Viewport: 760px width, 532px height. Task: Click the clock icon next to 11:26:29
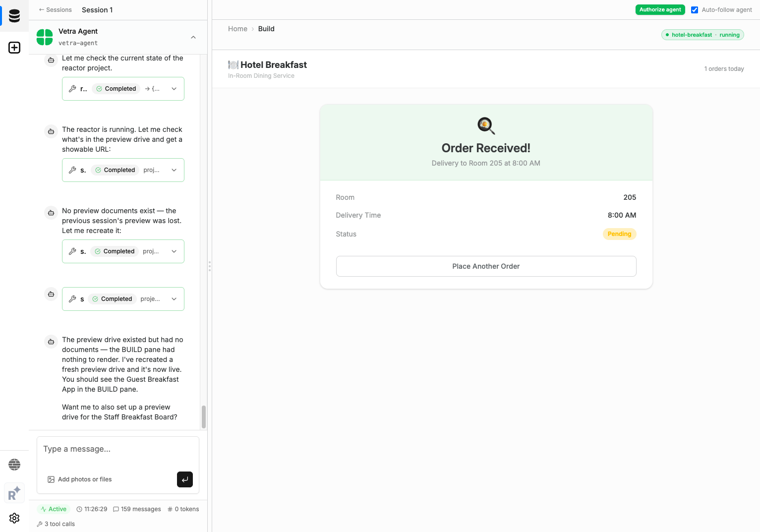[x=79, y=509]
